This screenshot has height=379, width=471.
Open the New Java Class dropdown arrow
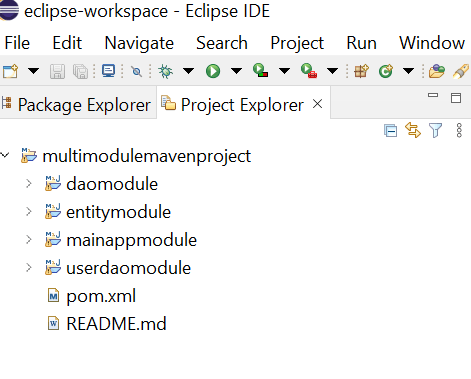coord(408,71)
